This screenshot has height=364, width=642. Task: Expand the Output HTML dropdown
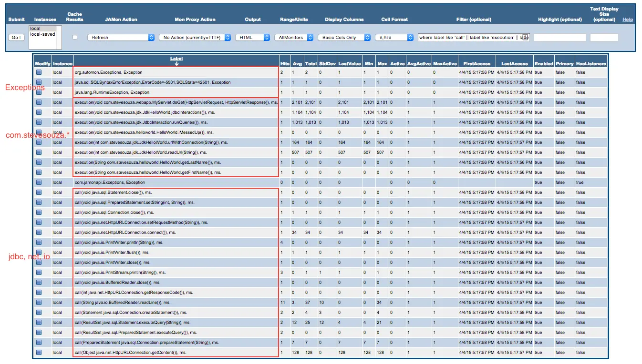tap(253, 37)
